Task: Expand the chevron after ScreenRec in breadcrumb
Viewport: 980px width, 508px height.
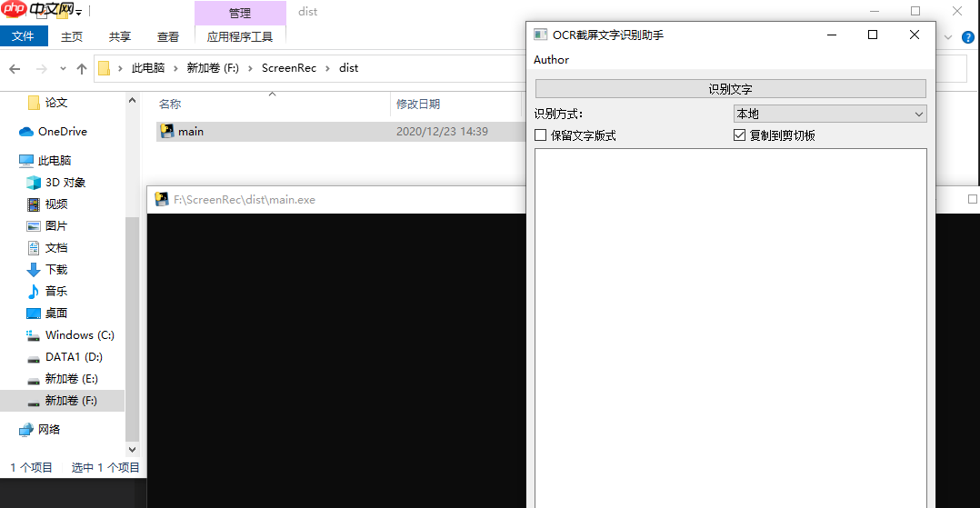Action: (327, 69)
